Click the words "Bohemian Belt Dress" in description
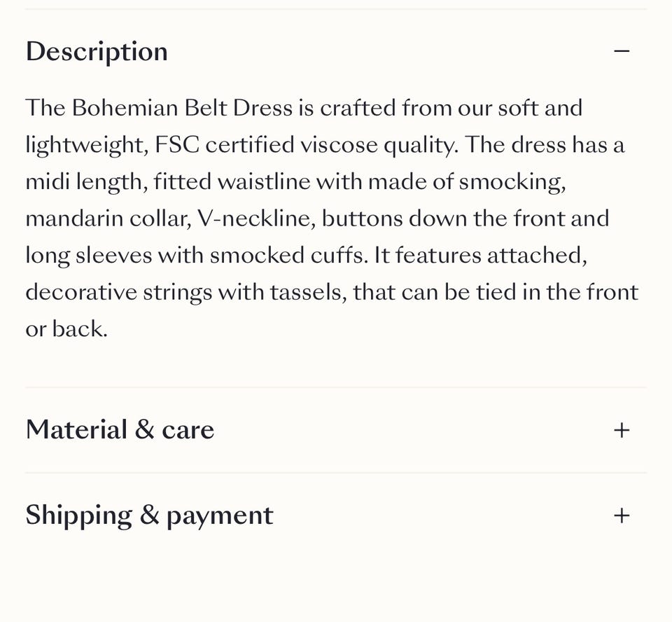 tap(182, 109)
